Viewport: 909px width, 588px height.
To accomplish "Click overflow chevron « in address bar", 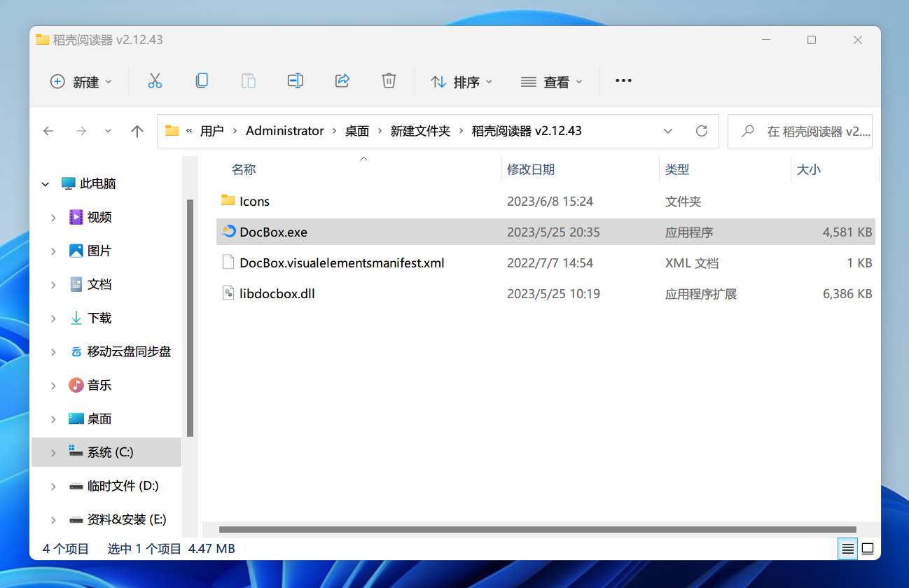I will 189,131.
